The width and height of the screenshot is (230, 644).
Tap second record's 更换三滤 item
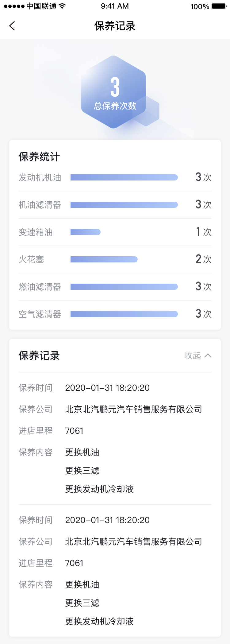tap(82, 603)
